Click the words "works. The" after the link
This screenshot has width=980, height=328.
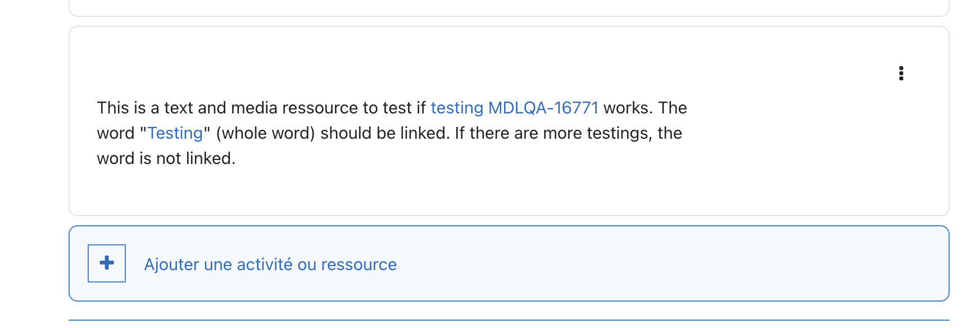(645, 108)
